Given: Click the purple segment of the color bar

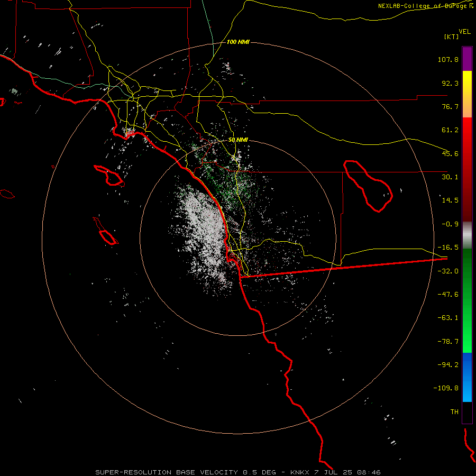Looking at the screenshot, I should coord(467,59).
